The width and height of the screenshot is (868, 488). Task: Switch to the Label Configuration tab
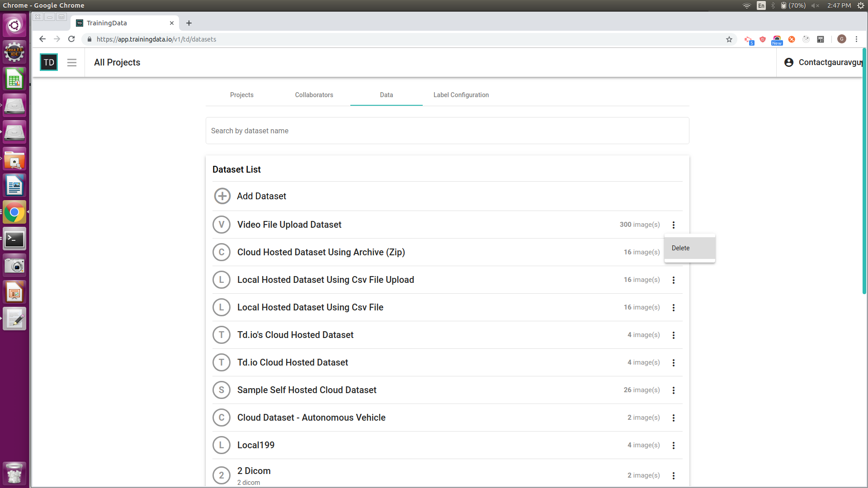pyautogui.click(x=461, y=95)
